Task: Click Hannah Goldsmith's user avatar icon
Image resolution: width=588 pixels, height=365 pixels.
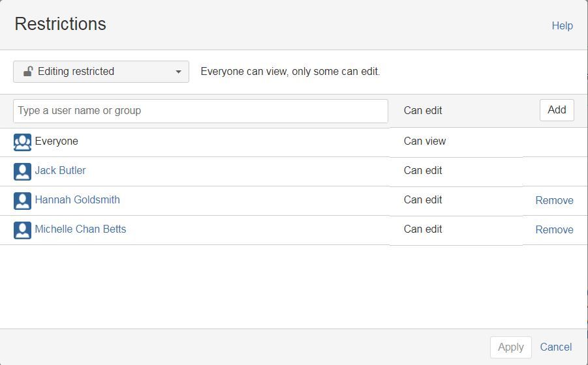Action: pyautogui.click(x=22, y=201)
